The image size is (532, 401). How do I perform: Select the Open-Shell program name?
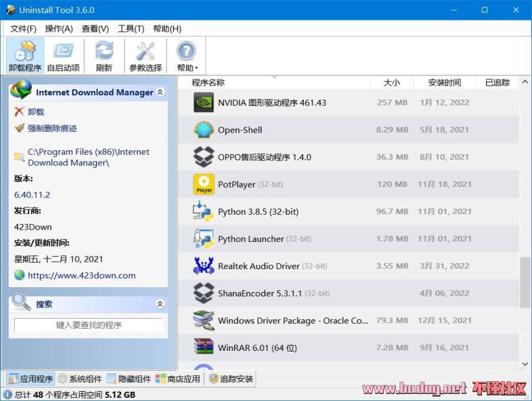point(240,130)
